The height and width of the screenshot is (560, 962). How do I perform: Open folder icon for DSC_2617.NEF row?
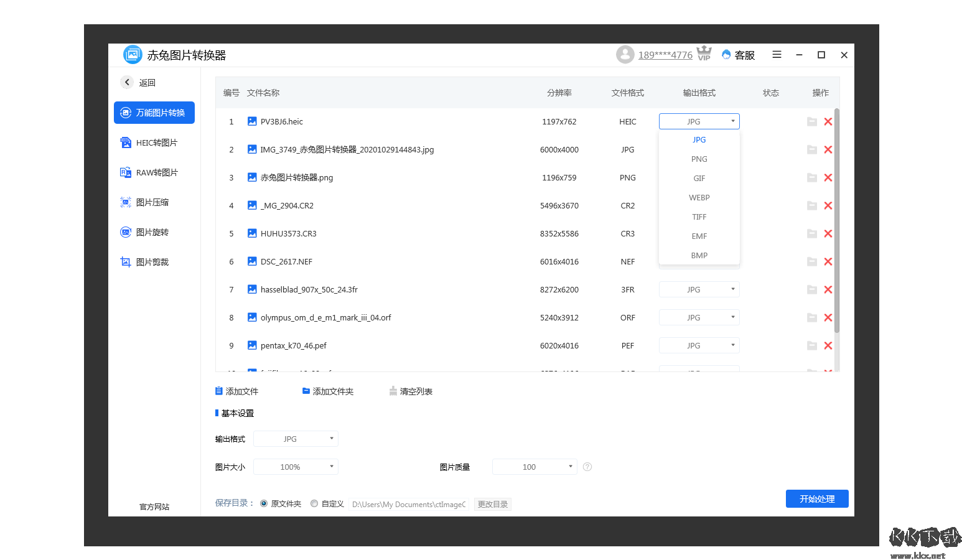[812, 261]
